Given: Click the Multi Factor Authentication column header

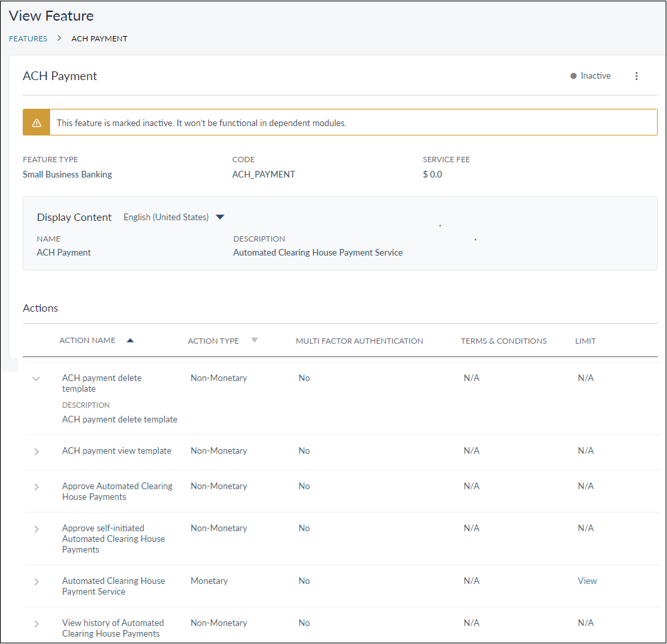Looking at the screenshot, I should click(359, 341).
